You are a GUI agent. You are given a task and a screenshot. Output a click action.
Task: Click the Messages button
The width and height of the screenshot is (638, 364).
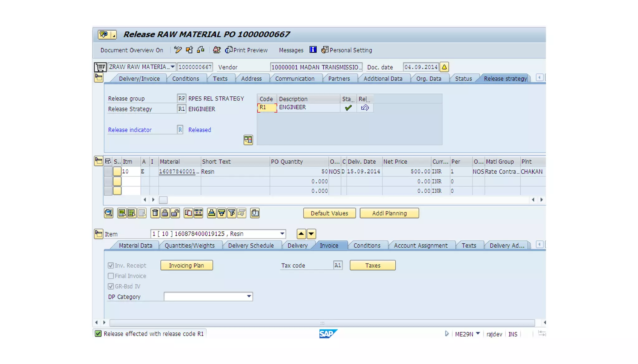pos(291,50)
